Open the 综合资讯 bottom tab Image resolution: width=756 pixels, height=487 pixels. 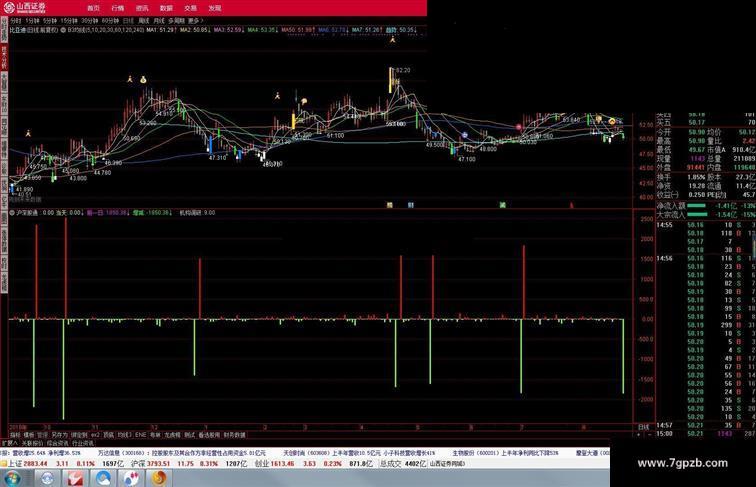pyautogui.click(x=57, y=443)
